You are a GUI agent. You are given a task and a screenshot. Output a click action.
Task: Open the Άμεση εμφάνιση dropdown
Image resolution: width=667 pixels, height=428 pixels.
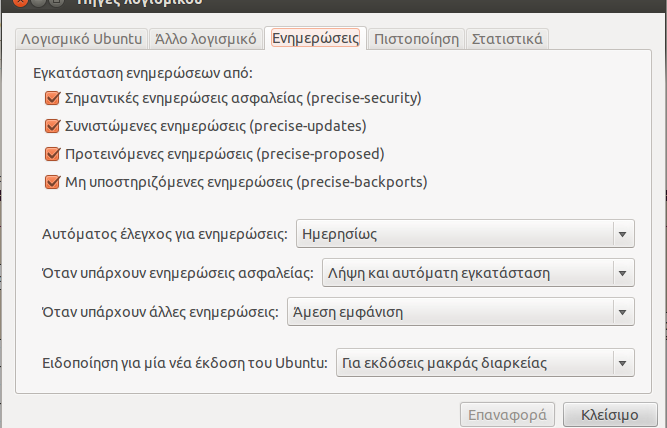pyautogui.click(x=460, y=312)
